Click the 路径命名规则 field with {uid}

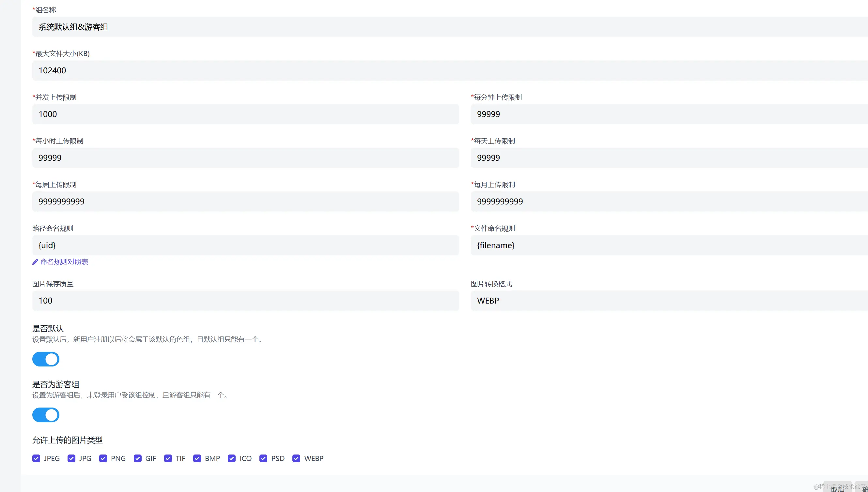(x=245, y=245)
